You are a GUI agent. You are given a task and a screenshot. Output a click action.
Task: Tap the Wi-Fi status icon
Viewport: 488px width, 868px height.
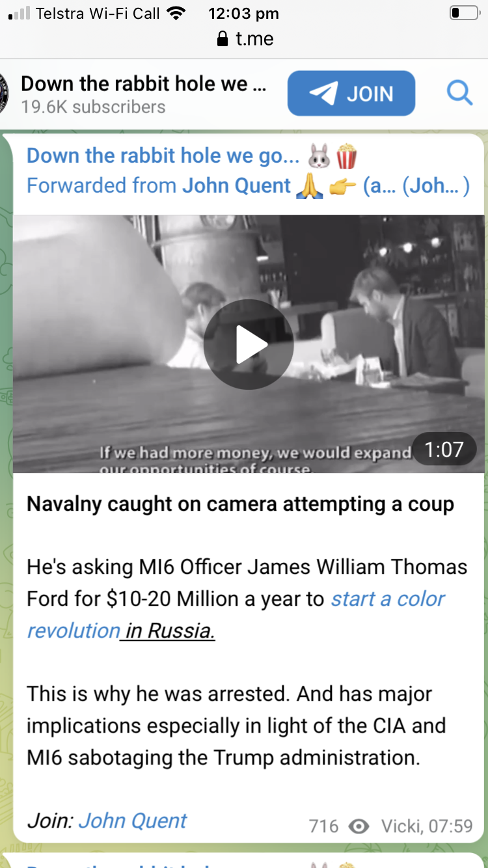(176, 12)
